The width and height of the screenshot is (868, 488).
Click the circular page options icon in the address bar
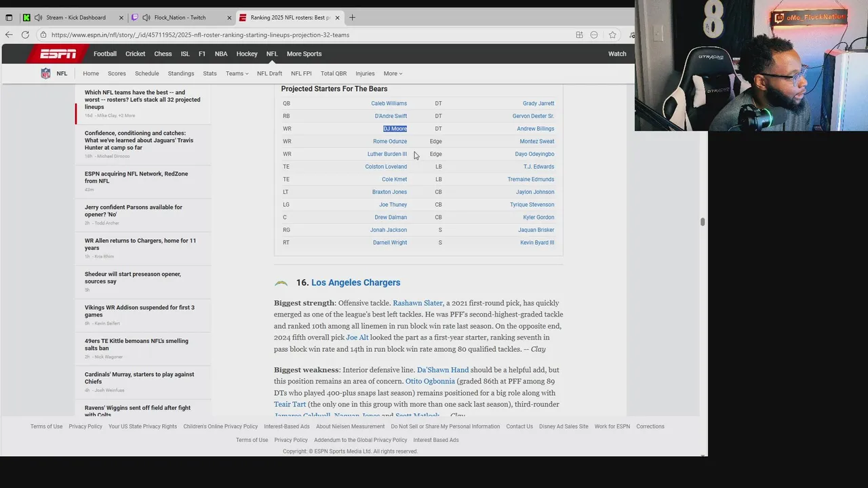click(x=594, y=35)
